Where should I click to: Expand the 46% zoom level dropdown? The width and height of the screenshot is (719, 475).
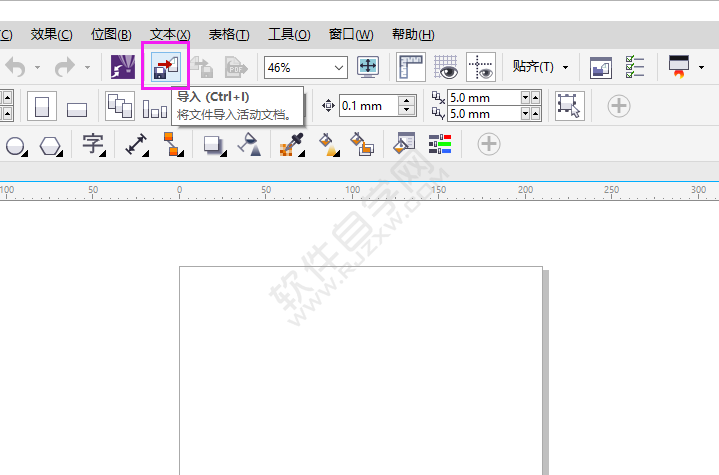tap(339, 68)
